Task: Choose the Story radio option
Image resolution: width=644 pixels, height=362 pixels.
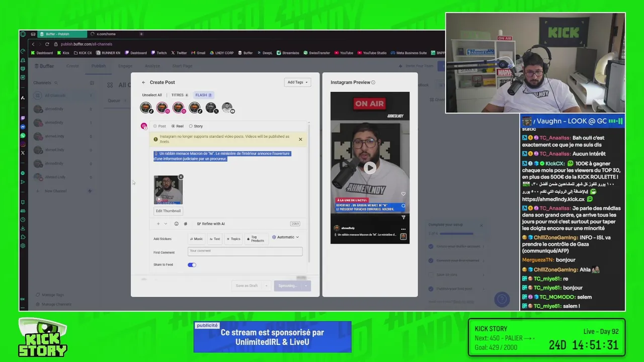Action: click(196, 126)
